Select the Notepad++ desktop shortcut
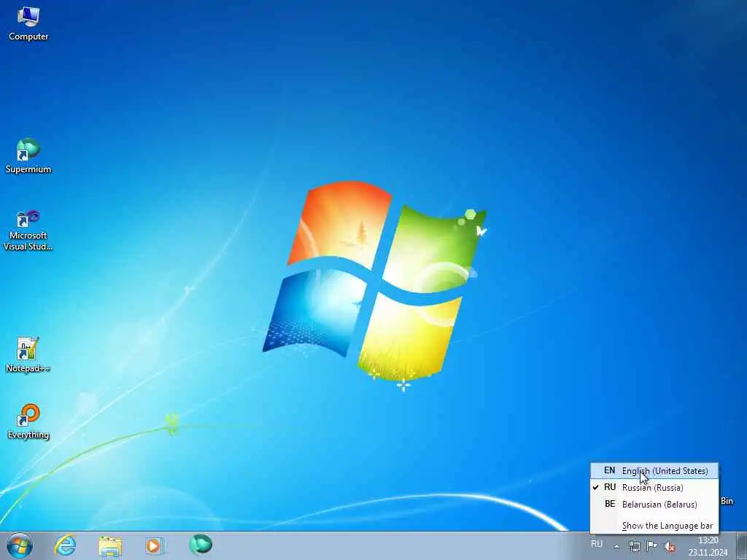Screen dimensions: 747x560 point(28,355)
